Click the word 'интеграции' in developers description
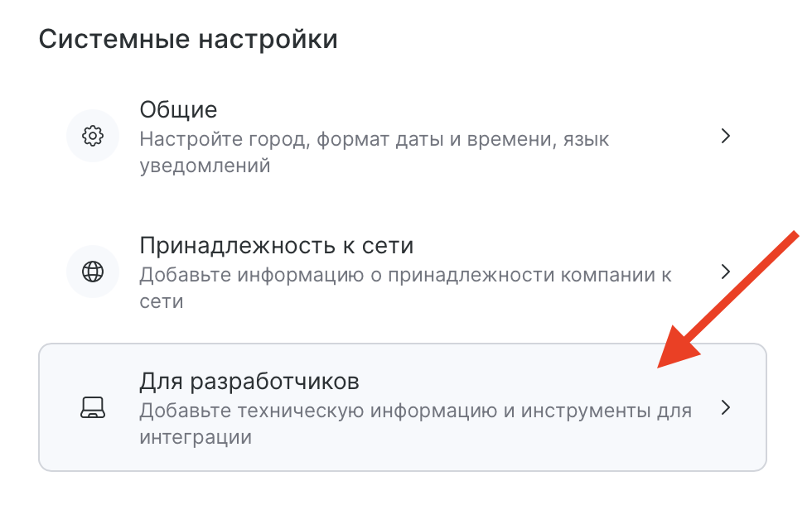This screenshot has width=812, height=505. click(195, 436)
